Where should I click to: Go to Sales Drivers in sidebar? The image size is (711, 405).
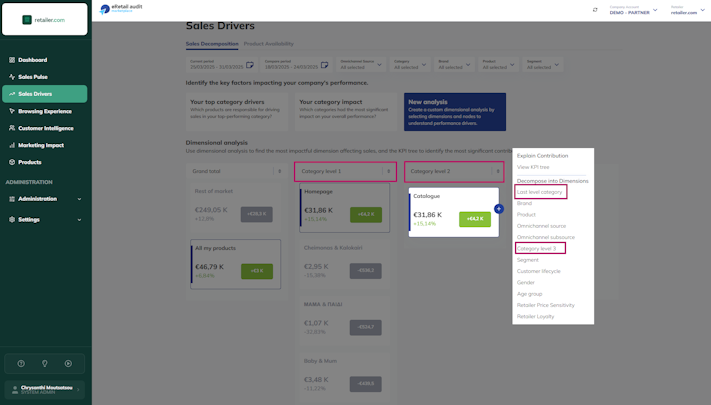click(44, 94)
